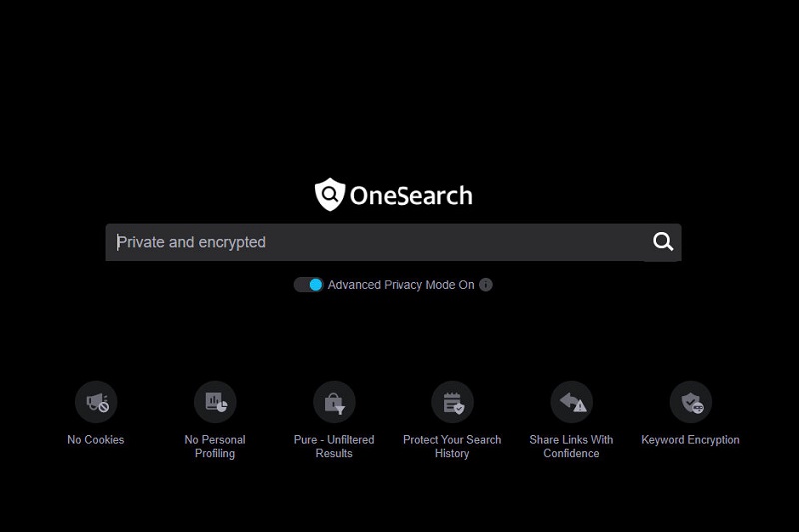Select the No Personal Profiling chart icon
This screenshot has width=799, height=532.
tap(215, 402)
